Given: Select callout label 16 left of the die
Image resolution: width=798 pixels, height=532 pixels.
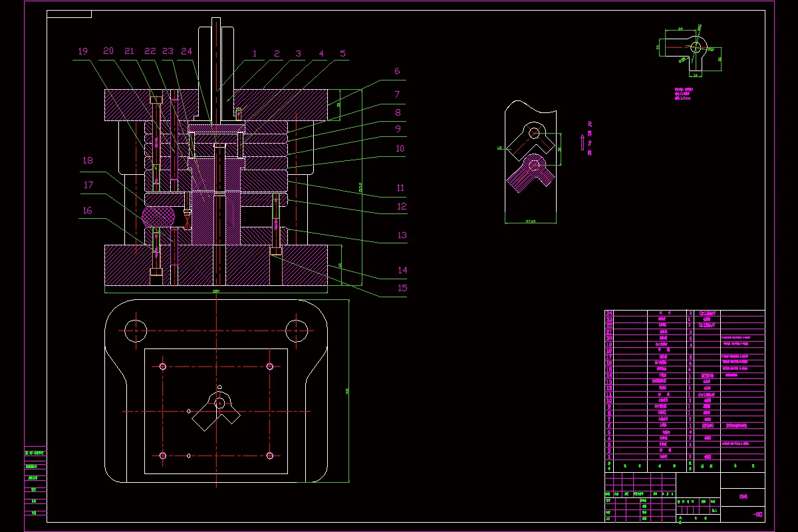Looking at the screenshot, I should pyautogui.click(x=87, y=211).
